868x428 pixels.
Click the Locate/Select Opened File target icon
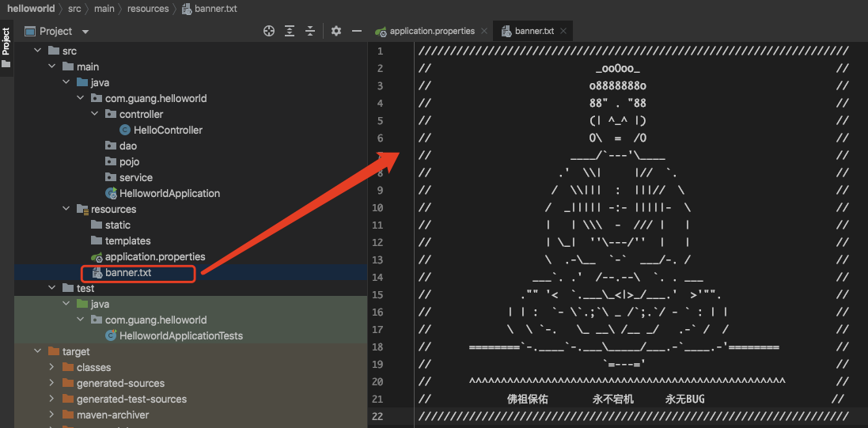pos(269,31)
